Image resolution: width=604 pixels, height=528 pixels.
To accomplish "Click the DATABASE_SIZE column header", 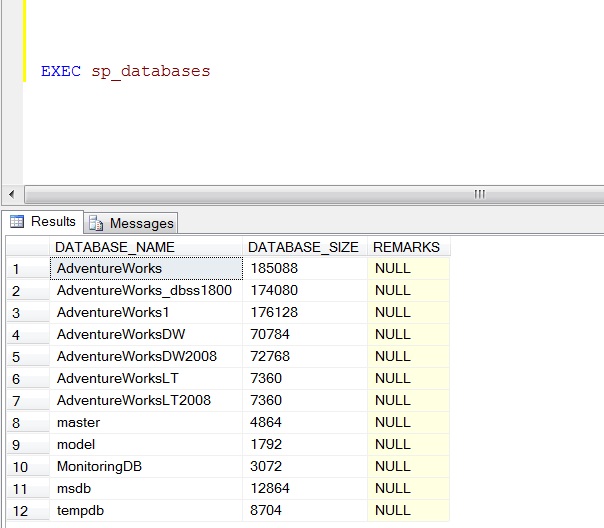I will (x=305, y=247).
